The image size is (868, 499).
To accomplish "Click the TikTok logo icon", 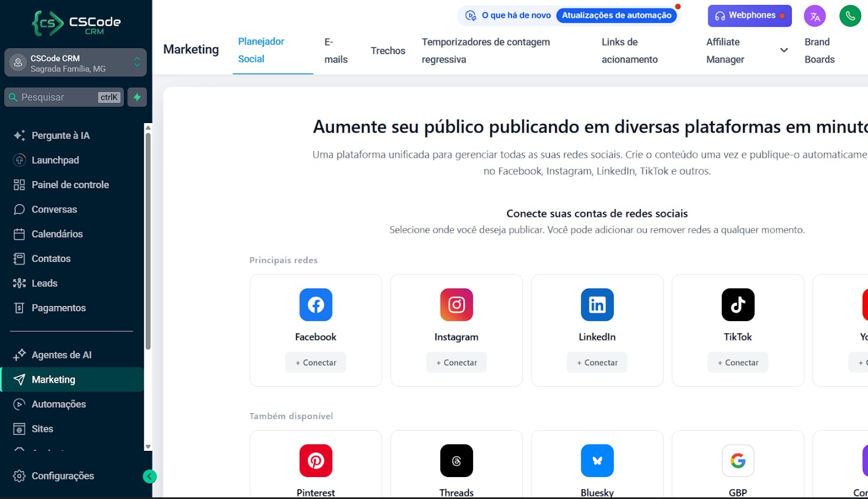I will tap(738, 305).
